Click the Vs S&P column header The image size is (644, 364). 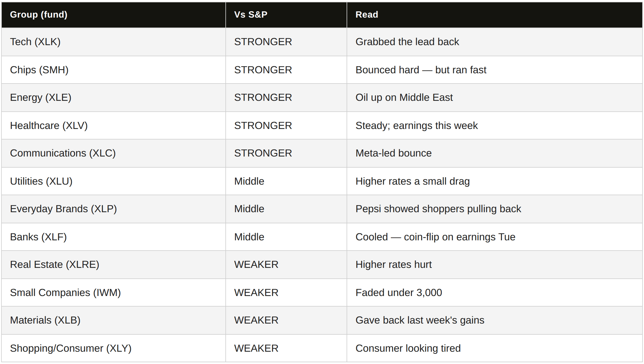click(286, 15)
